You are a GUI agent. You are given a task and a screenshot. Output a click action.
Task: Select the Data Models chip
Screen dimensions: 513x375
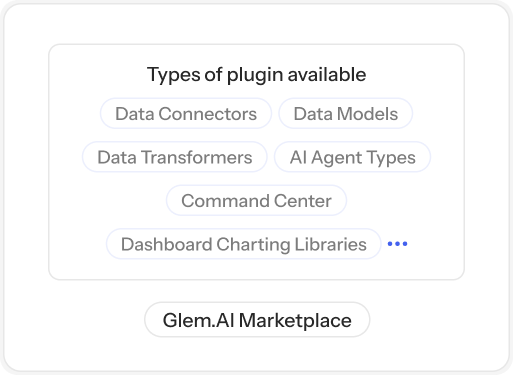tap(346, 114)
